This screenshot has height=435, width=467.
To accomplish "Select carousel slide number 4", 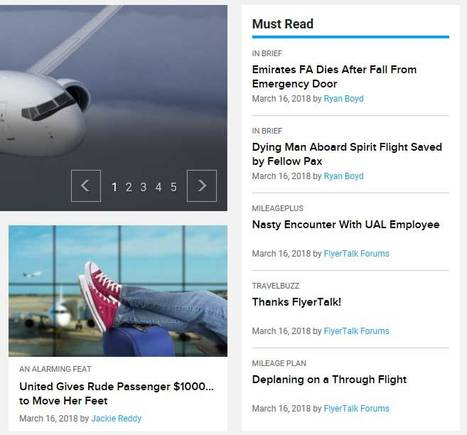I will [x=158, y=187].
